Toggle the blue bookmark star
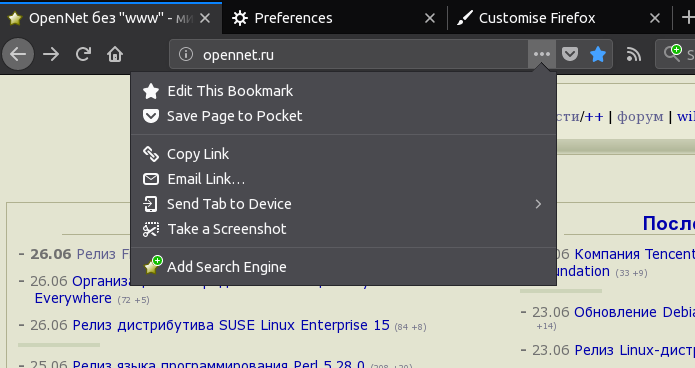The height and width of the screenshot is (368, 695). coord(597,55)
